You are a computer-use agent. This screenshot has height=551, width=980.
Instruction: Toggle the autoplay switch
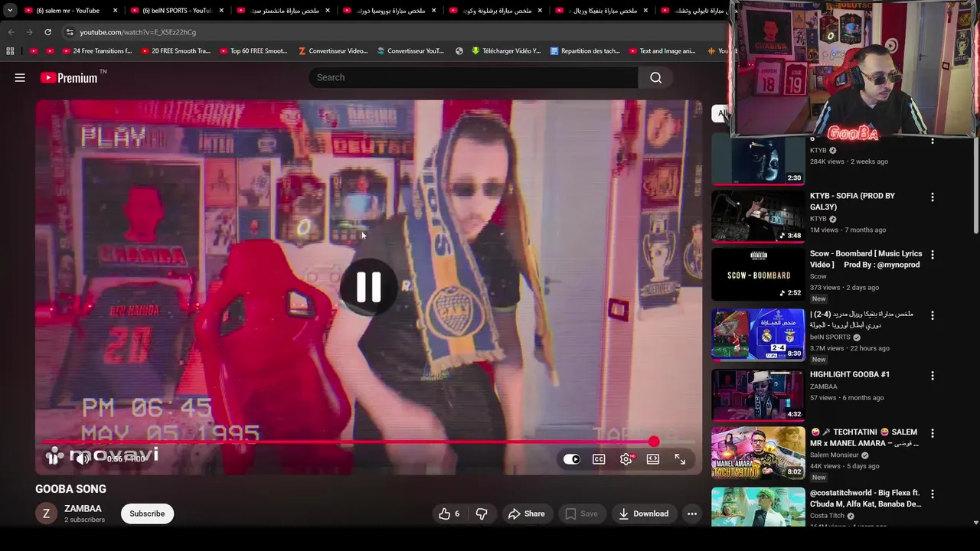coord(572,459)
